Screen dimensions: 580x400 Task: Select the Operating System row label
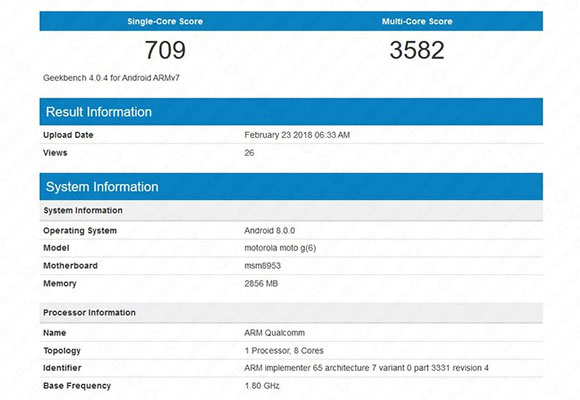tap(80, 231)
